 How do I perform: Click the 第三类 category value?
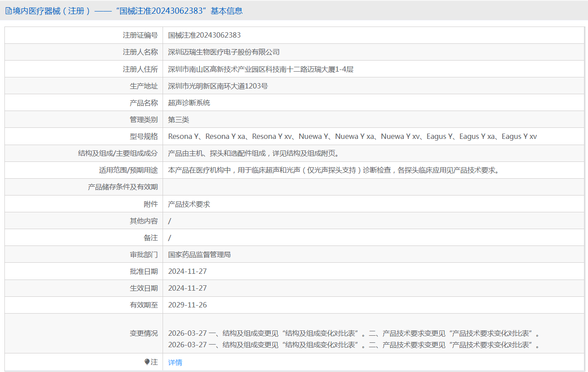click(178, 119)
